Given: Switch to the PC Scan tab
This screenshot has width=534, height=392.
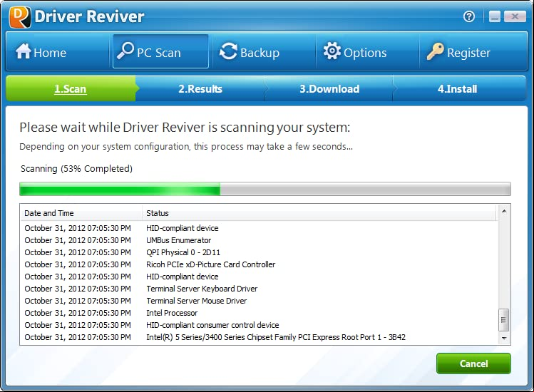Looking at the screenshot, I should click(160, 51).
